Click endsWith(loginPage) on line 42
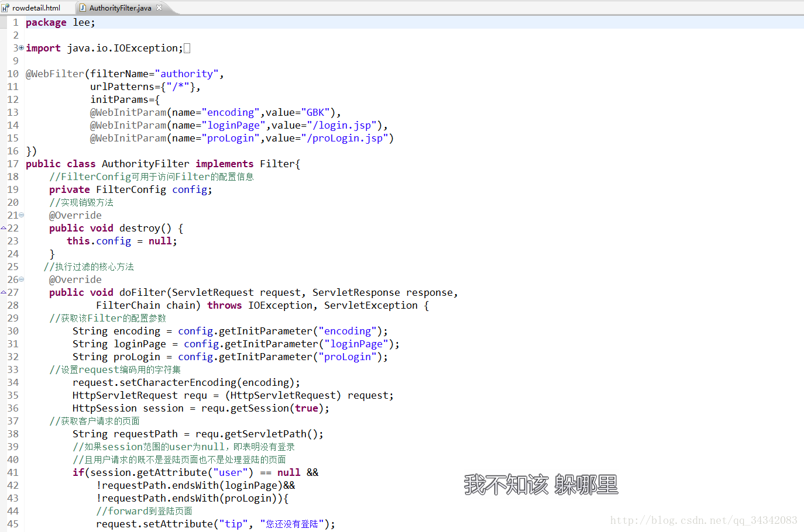 [228, 485]
